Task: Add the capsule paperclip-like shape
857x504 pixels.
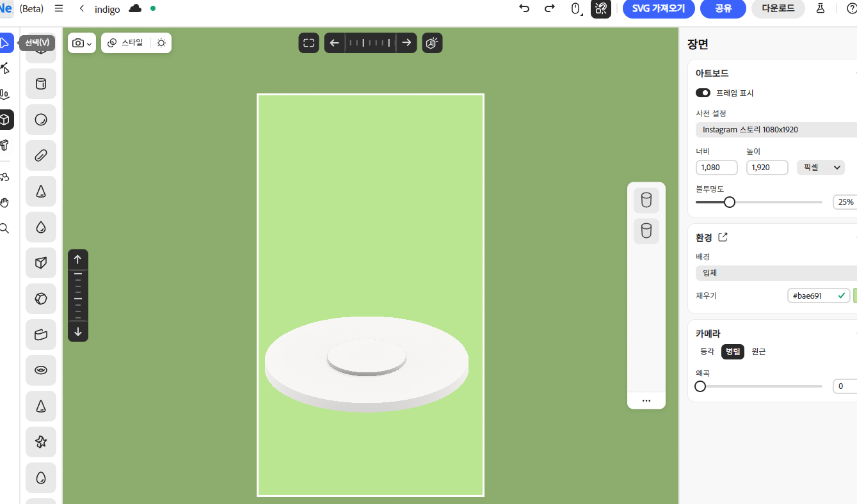Action: click(41, 155)
